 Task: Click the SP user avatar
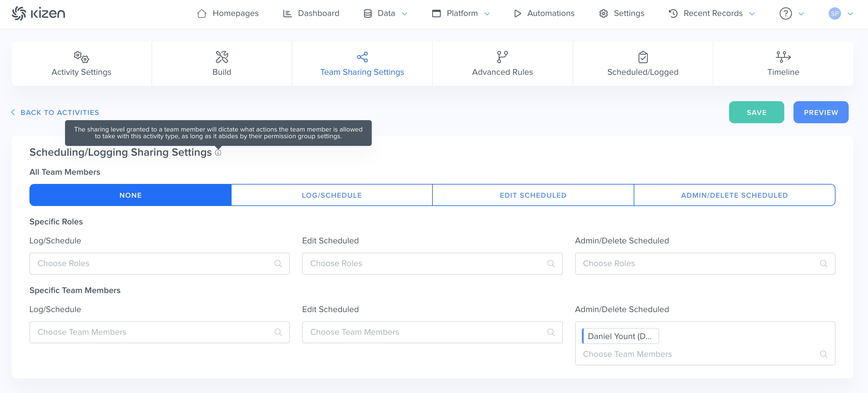click(834, 13)
